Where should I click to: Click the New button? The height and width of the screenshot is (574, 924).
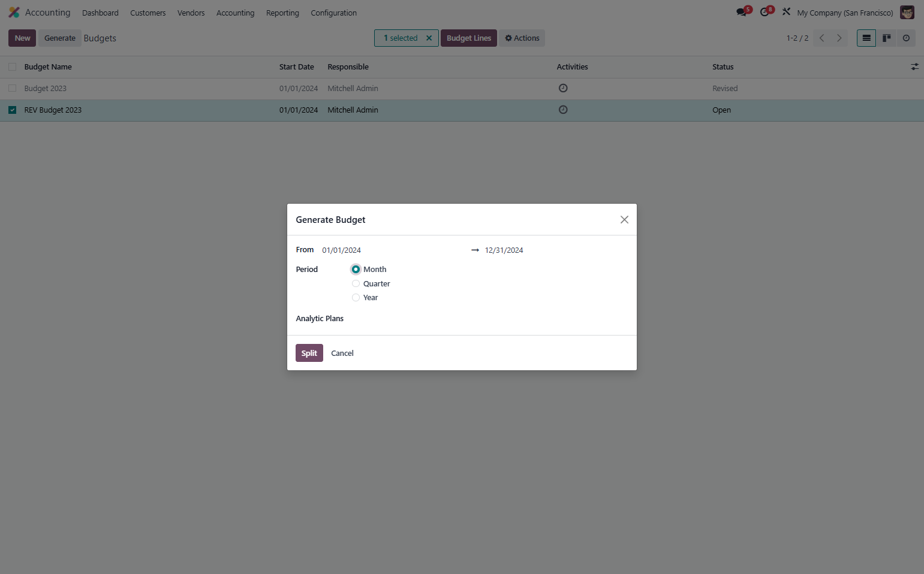coord(22,38)
